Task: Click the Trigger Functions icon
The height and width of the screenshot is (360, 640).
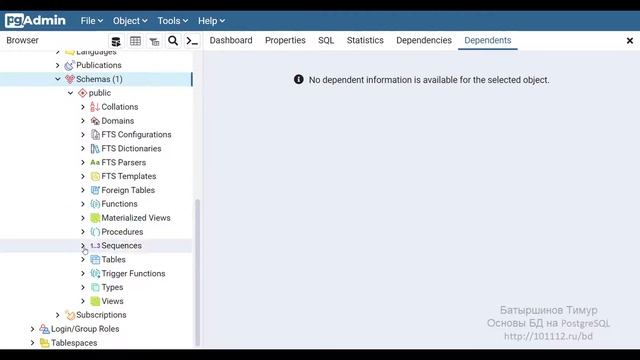Action: click(95, 273)
